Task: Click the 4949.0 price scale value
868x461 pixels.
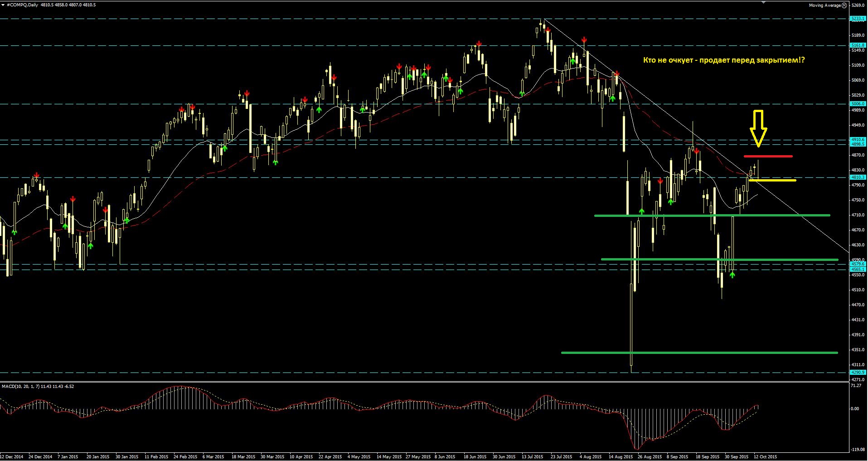Action: pyautogui.click(x=858, y=125)
